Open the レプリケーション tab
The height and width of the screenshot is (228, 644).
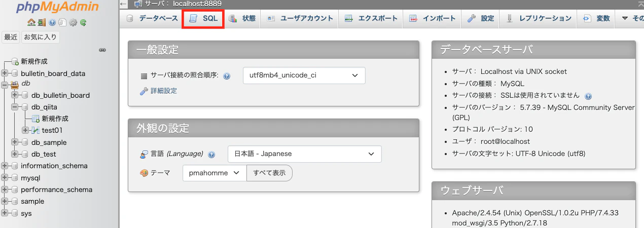pyautogui.click(x=539, y=18)
